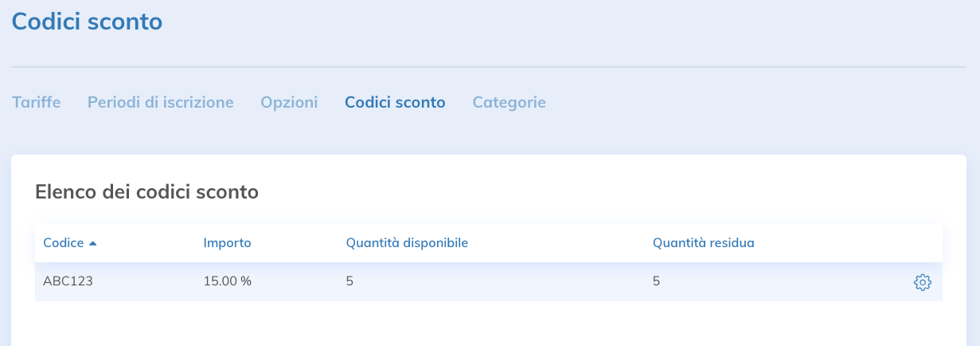Sort by Quantità residua column header
This screenshot has height=346, width=980.
703,242
